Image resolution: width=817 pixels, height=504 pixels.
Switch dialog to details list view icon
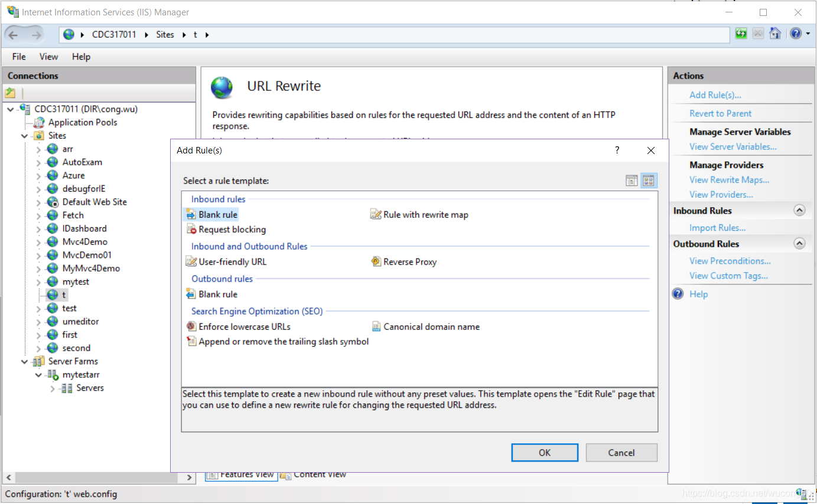[x=632, y=181]
